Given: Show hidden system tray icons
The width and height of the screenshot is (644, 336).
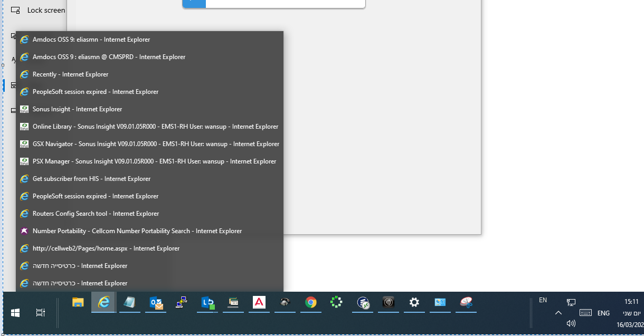Looking at the screenshot, I should [x=558, y=313].
